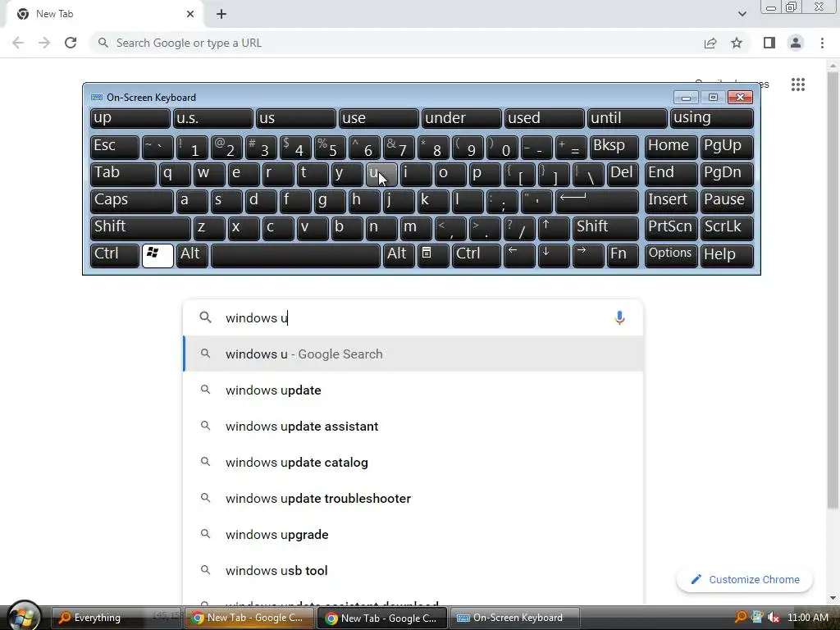840x630 pixels.
Task: Select the "windows update troubleshooter" suggestion
Action: point(413,498)
